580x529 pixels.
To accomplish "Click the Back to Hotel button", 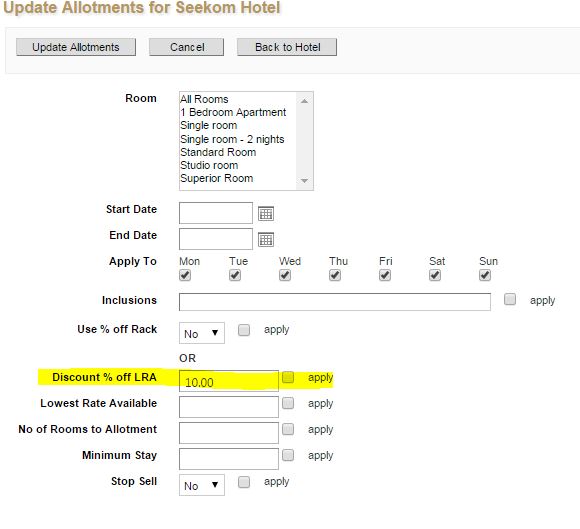I will tap(287, 47).
